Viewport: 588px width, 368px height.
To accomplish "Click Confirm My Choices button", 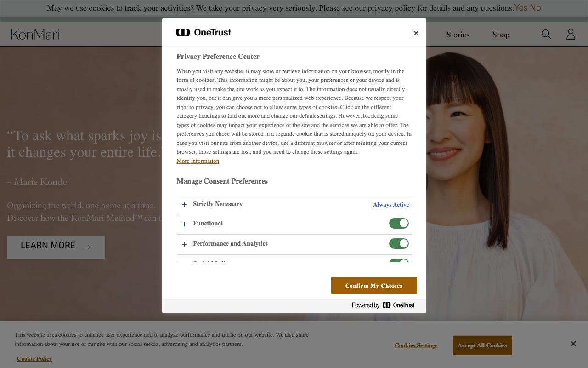I will click(x=374, y=286).
